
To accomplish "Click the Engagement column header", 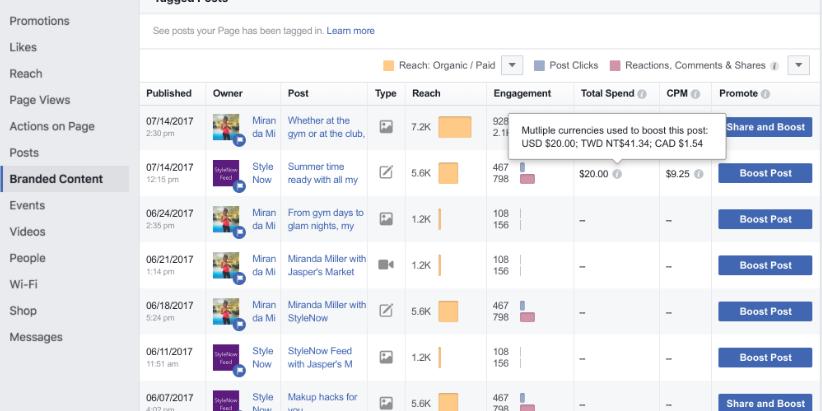I will 522,93.
